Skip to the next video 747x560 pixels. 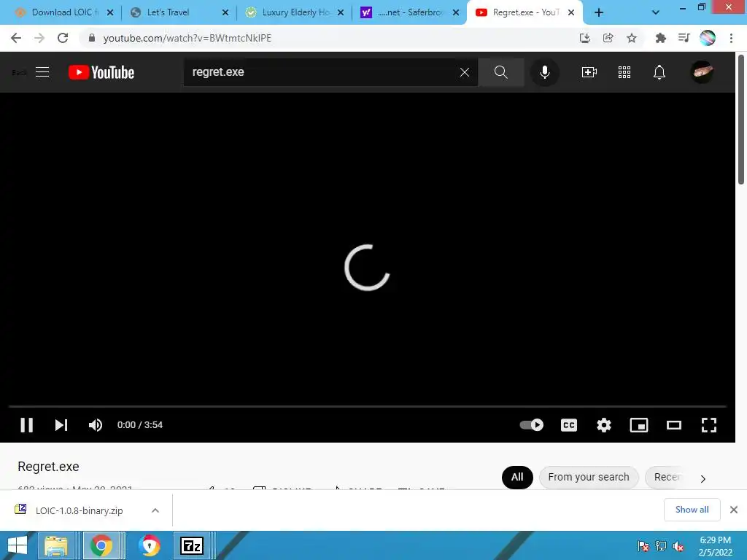61,425
